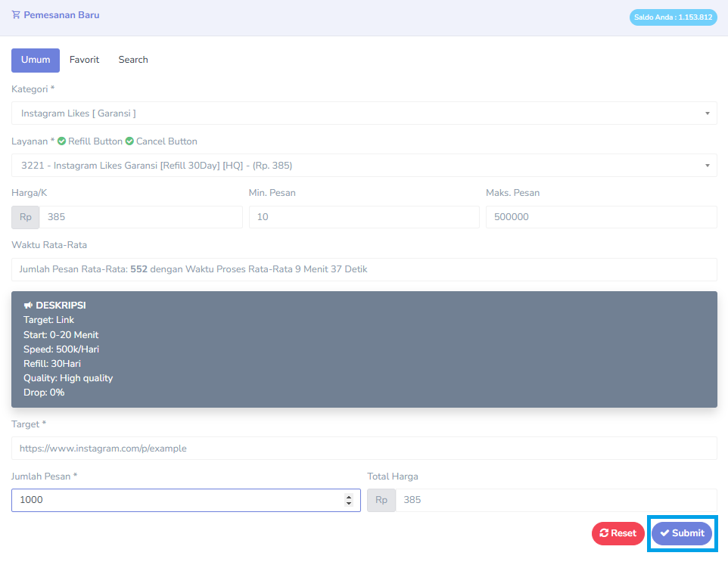Click the "Start: 0-20 Menit" line
Screen dimensions: 728x565
61,334
